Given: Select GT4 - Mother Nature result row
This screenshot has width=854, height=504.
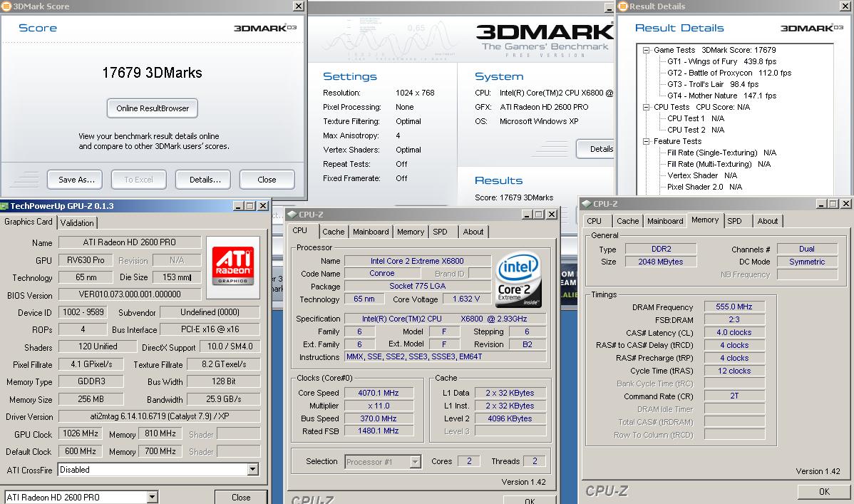Looking at the screenshot, I should 722,96.
